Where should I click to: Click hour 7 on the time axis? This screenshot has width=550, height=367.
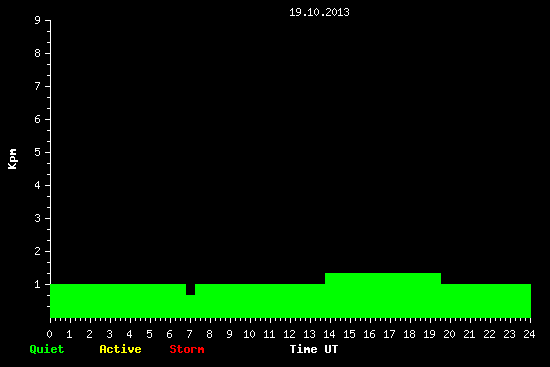point(189,334)
